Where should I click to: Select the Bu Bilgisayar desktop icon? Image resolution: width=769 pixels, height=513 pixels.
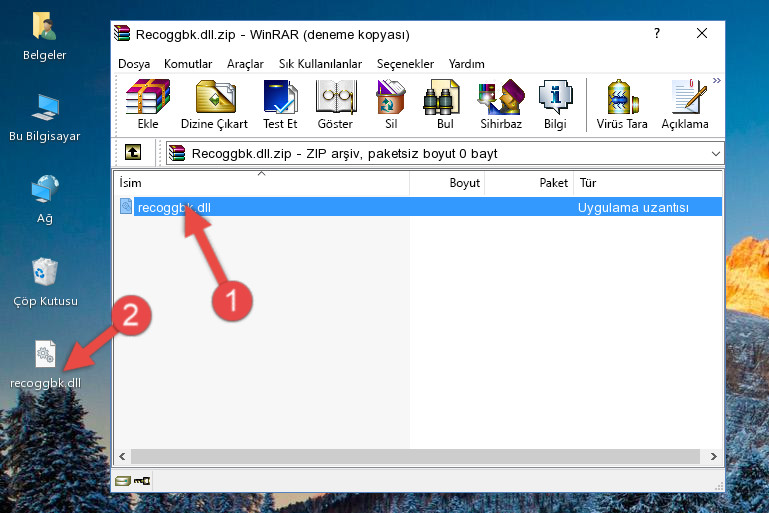click(45, 118)
